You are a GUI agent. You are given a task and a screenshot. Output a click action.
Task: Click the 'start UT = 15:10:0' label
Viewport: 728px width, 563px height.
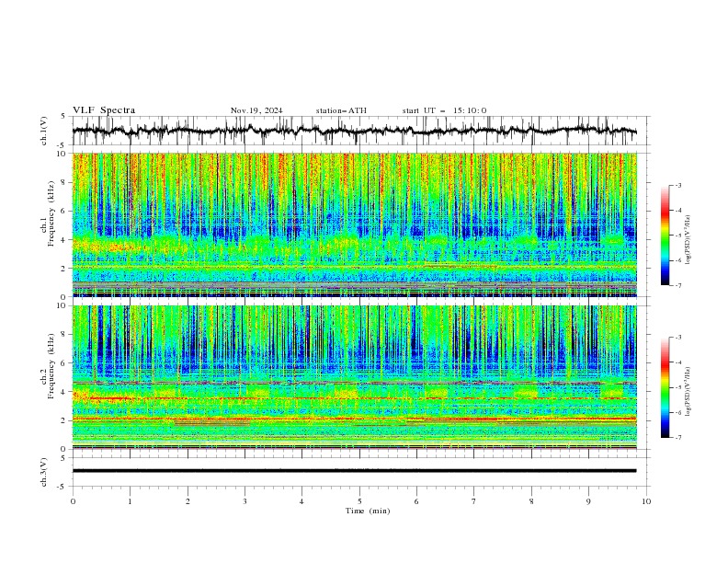coord(444,110)
